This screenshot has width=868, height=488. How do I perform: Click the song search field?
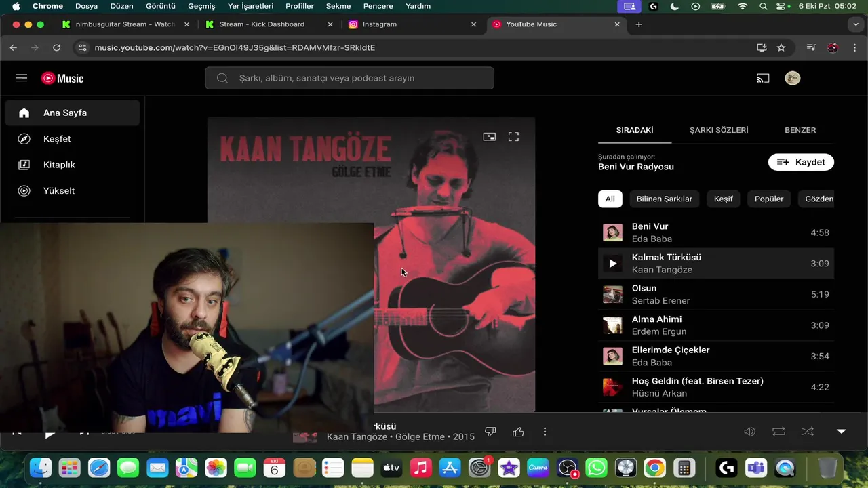[349, 78]
